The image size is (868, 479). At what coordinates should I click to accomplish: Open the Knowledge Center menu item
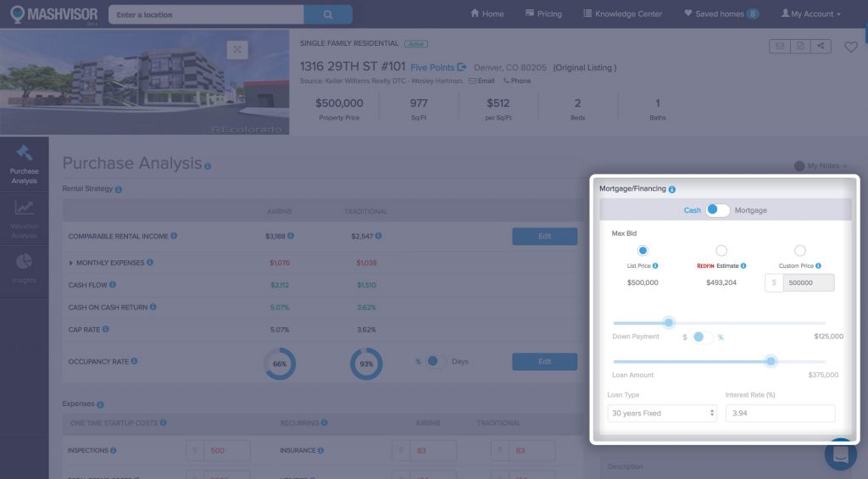coord(623,14)
